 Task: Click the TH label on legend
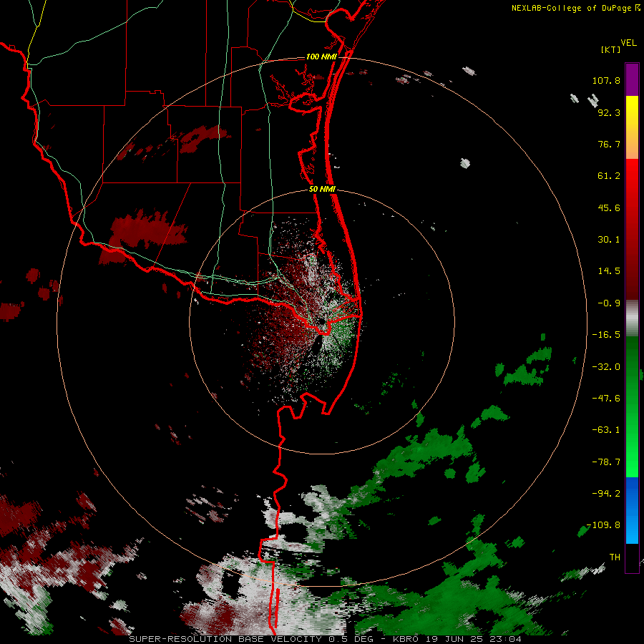pos(615,557)
